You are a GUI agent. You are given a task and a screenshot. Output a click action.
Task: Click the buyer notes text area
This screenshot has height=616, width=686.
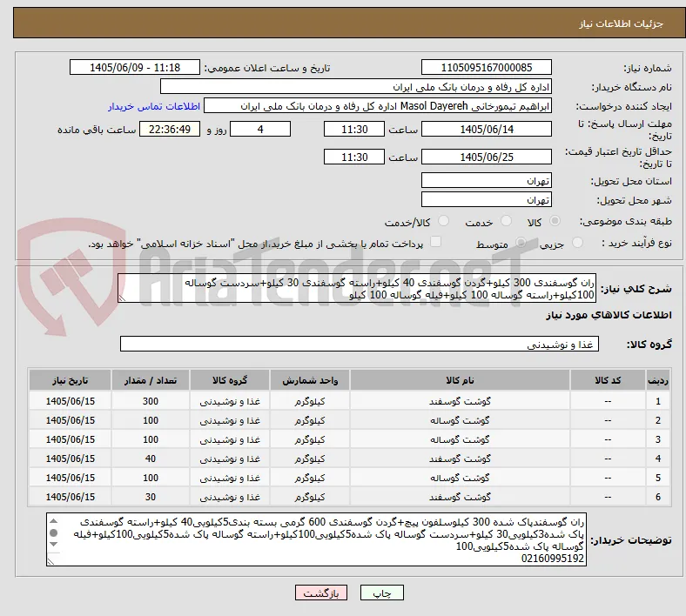tap(316, 539)
